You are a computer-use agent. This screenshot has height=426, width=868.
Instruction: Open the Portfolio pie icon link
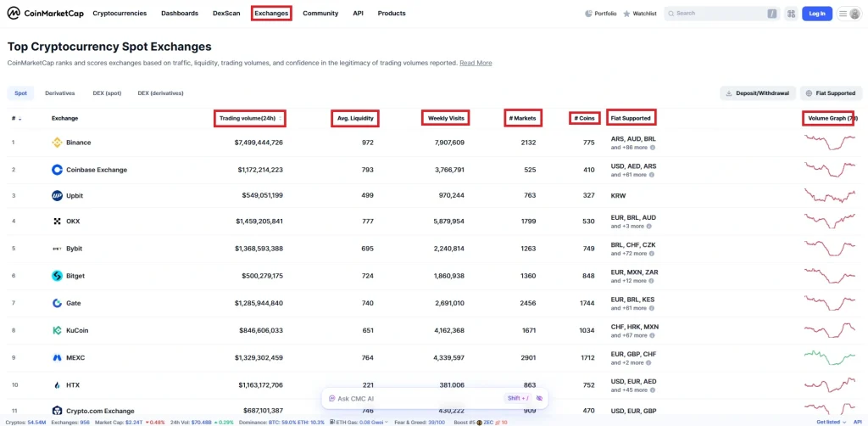coord(588,14)
